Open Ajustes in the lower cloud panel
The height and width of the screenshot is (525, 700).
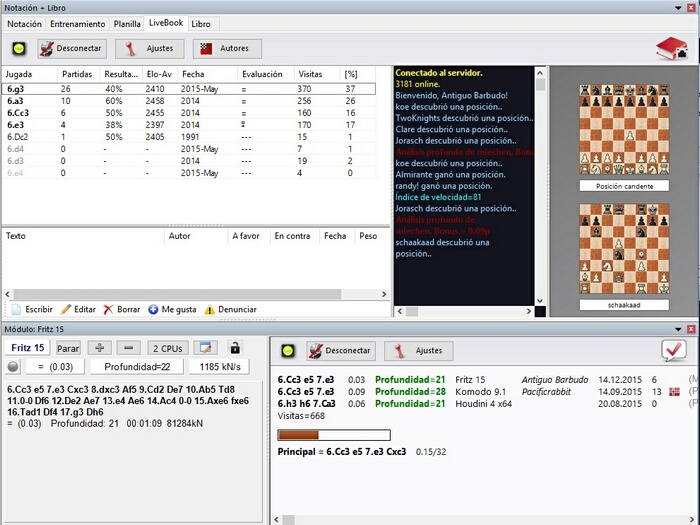419,350
